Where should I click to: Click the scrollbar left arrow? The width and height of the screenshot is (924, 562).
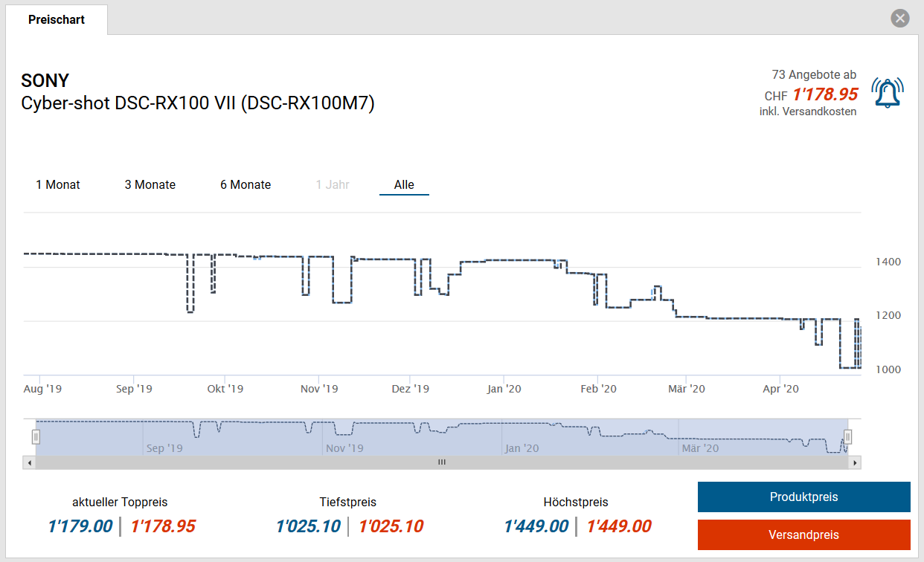coord(30,462)
